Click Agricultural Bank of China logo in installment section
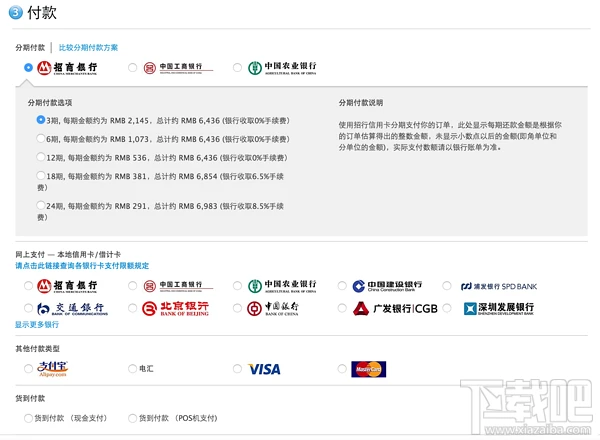 pyautogui.click(x=282, y=68)
